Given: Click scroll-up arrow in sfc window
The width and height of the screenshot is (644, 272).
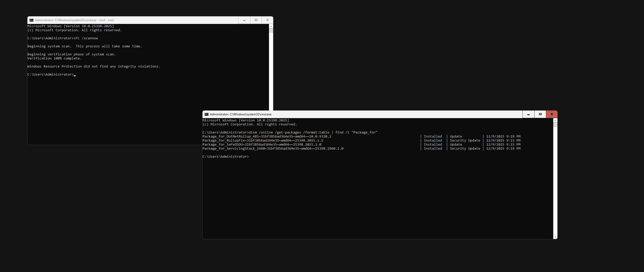Looking at the screenshot, I should pyautogui.click(x=271, y=26).
